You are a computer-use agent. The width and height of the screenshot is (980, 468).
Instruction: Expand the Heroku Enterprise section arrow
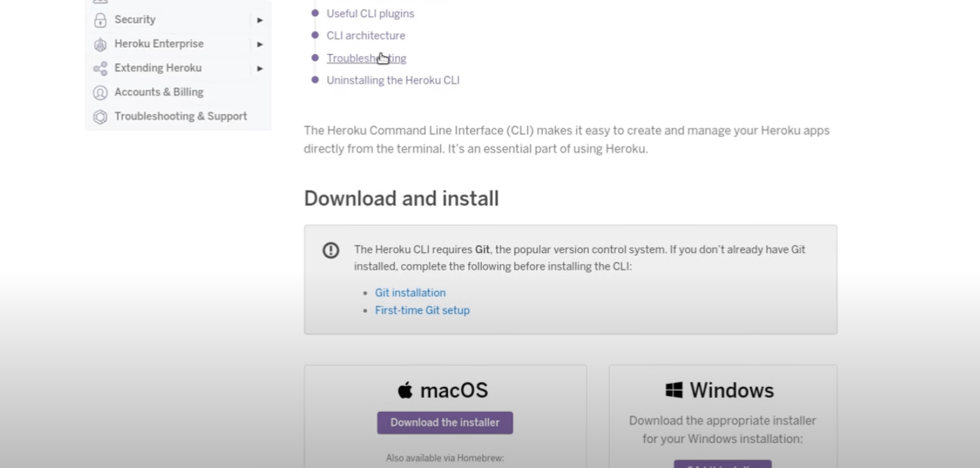click(260, 44)
